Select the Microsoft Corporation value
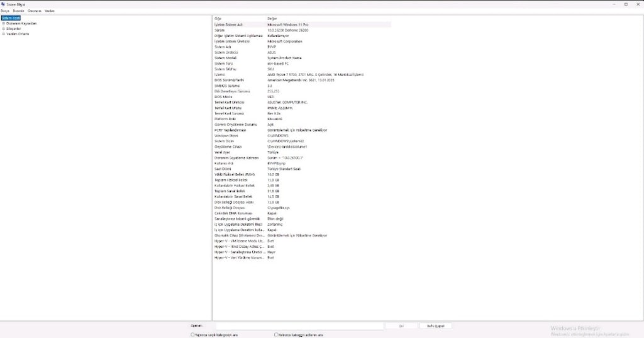Viewport: 644px width, 338px height. pos(285,42)
